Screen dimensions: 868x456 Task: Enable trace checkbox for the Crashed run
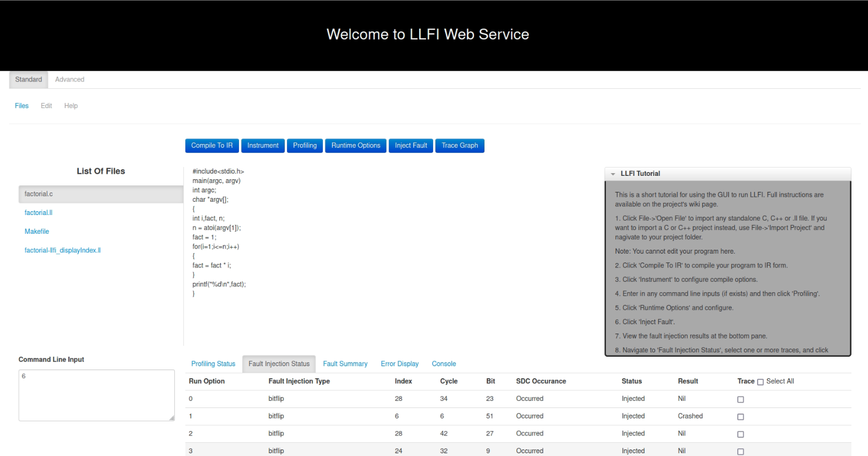tap(741, 417)
